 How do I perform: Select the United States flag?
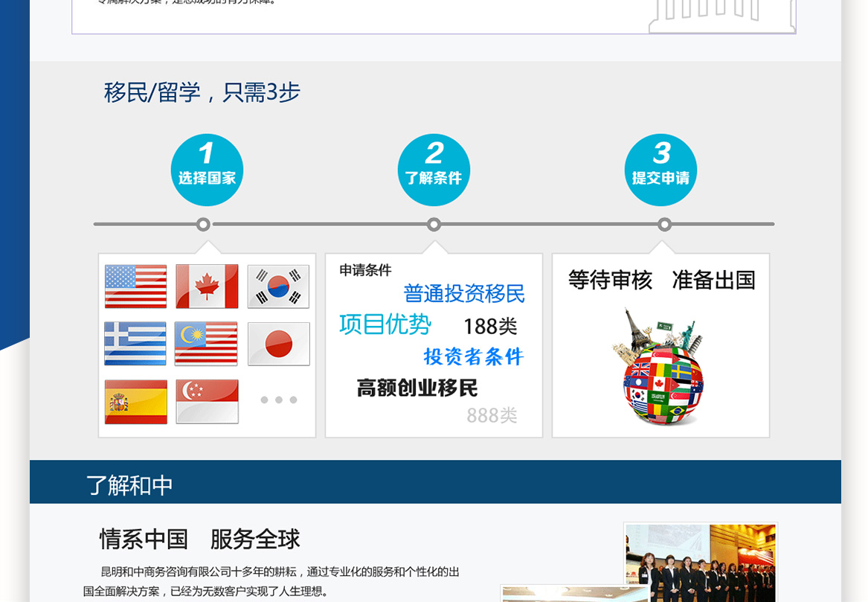point(135,286)
